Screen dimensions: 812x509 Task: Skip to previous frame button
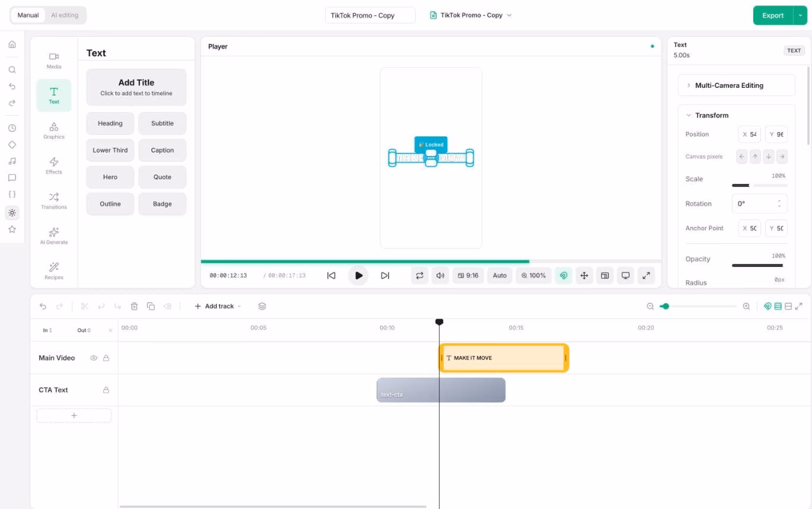coord(332,275)
